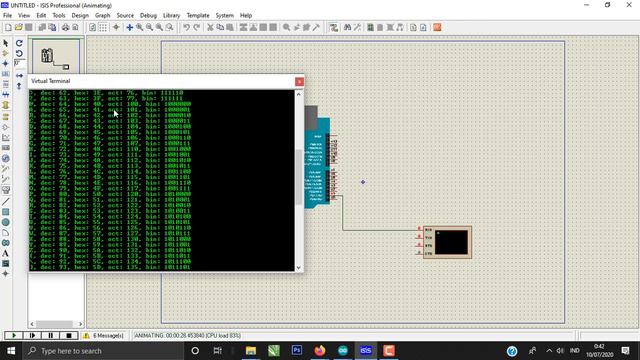Pick the 2D circle graphics tool

click(6, 222)
